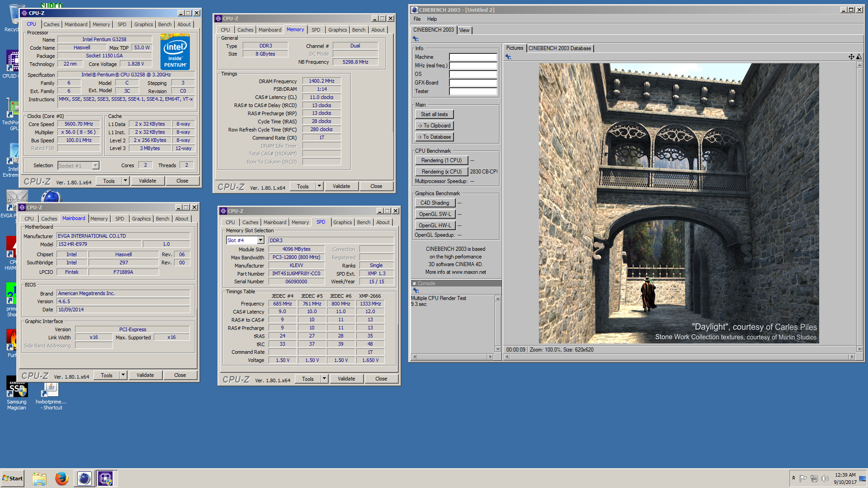Click the To Database button

point(434,137)
